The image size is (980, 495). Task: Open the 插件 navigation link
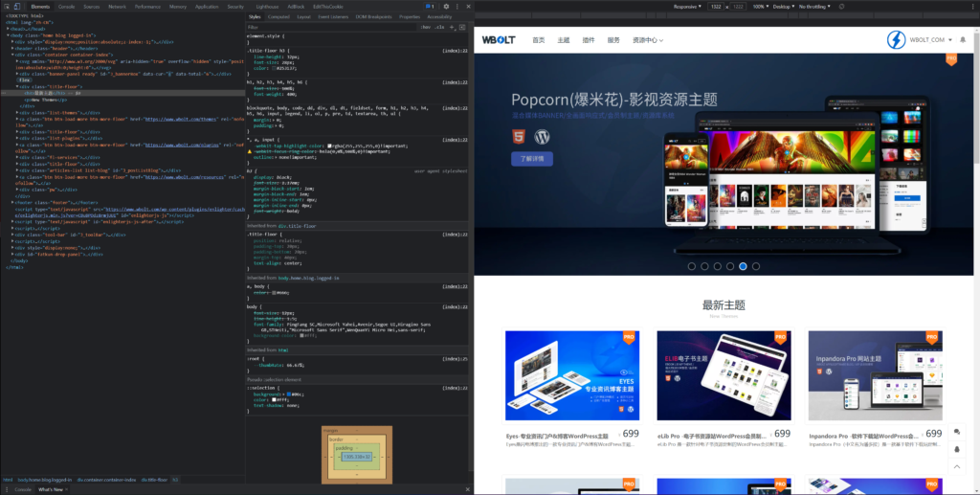point(589,40)
